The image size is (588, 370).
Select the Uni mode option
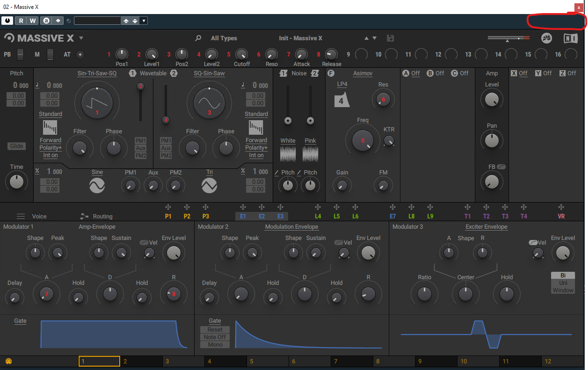click(x=563, y=283)
